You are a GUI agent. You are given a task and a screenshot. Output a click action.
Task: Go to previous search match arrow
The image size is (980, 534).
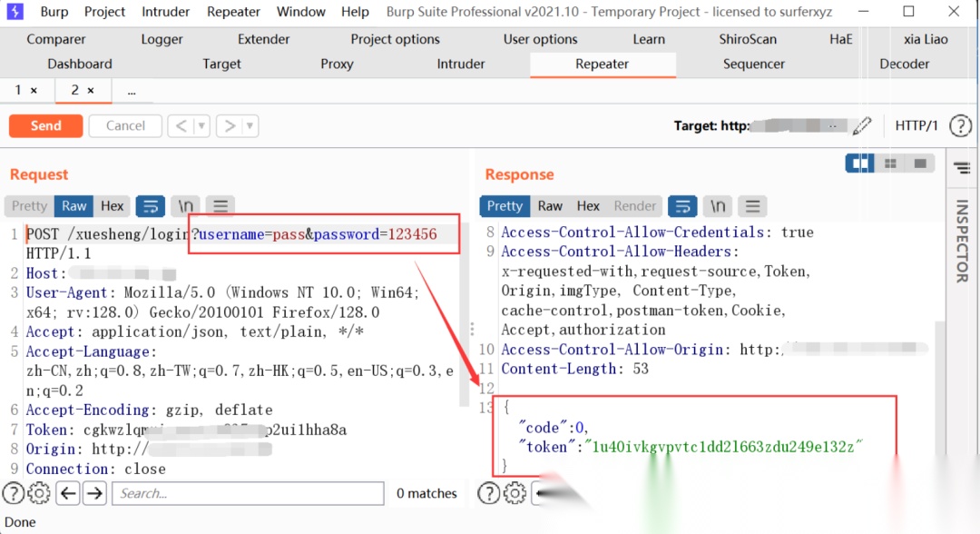67,493
